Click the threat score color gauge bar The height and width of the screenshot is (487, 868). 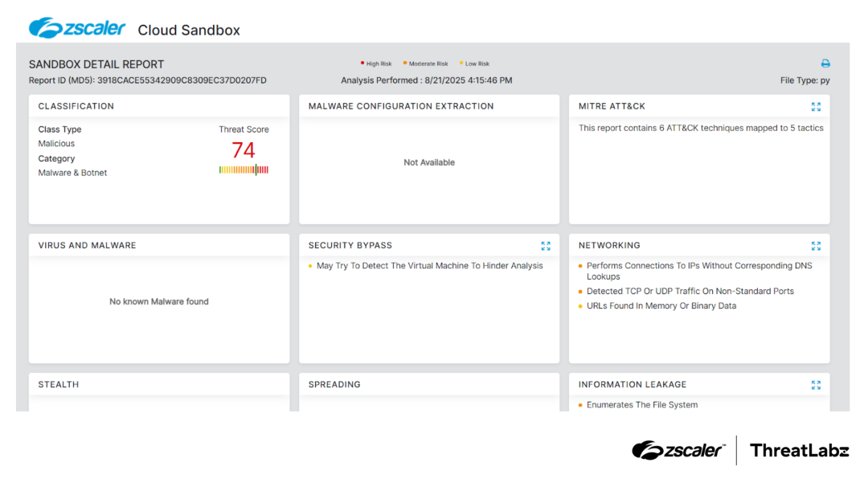[244, 170]
